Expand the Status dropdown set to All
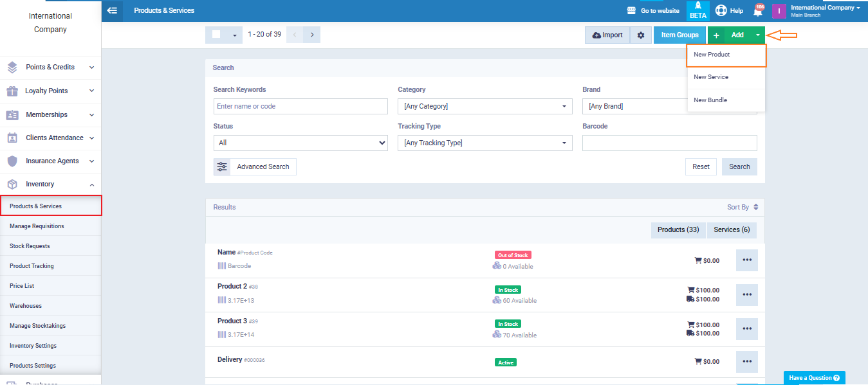 300,143
